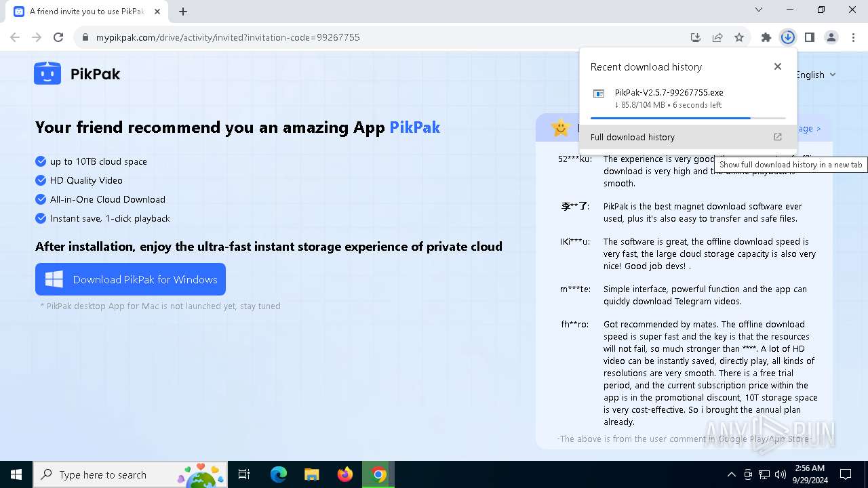Share this page icon
This screenshot has width=868, height=488.
click(717, 37)
